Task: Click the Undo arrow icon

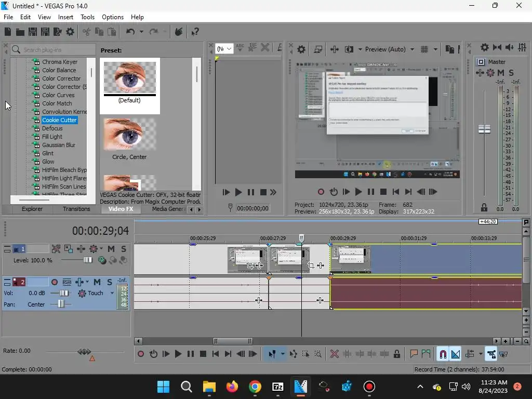Action: pyautogui.click(x=130, y=32)
